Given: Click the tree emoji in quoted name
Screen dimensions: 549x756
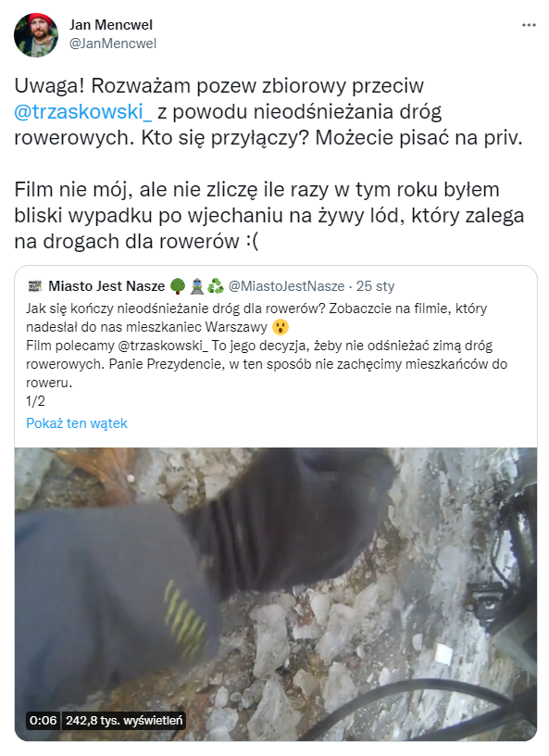Looking at the screenshot, I should (178, 286).
